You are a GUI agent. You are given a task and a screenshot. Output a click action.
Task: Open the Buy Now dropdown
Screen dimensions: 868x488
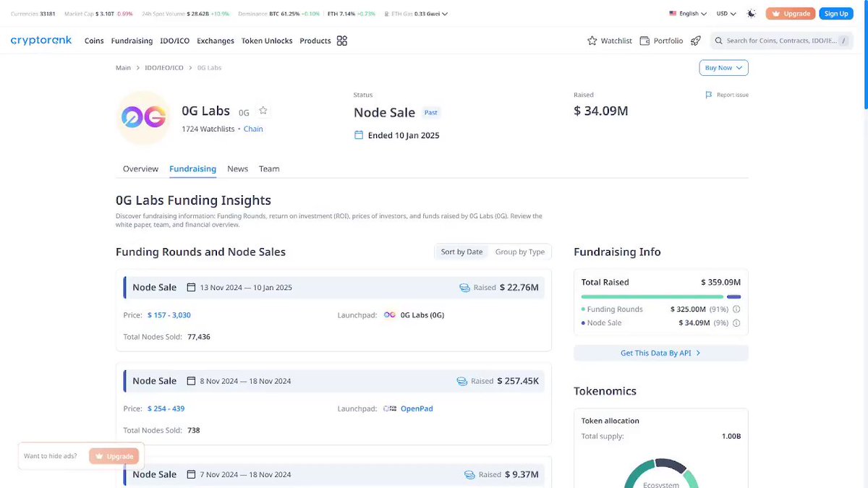click(x=723, y=68)
